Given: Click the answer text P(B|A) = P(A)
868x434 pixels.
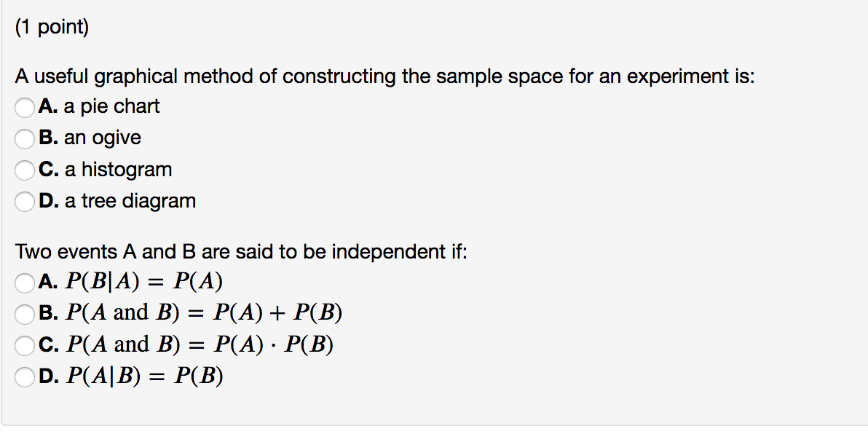Looking at the screenshot, I should [143, 282].
